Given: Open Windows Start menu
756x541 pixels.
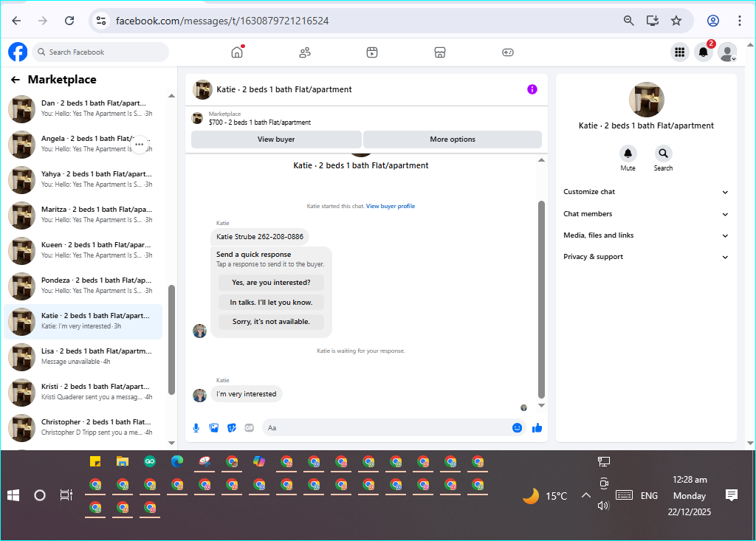Looking at the screenshot, I should click(x=13, y=495).
